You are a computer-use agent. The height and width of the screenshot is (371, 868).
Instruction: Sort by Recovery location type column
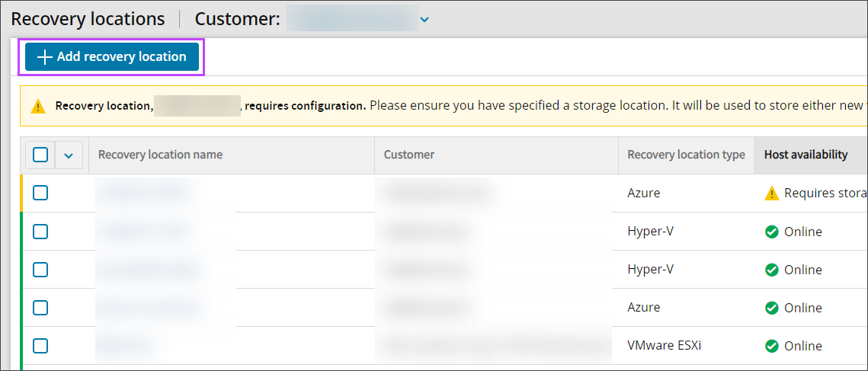pyautogui.click(x=686, y=155)
